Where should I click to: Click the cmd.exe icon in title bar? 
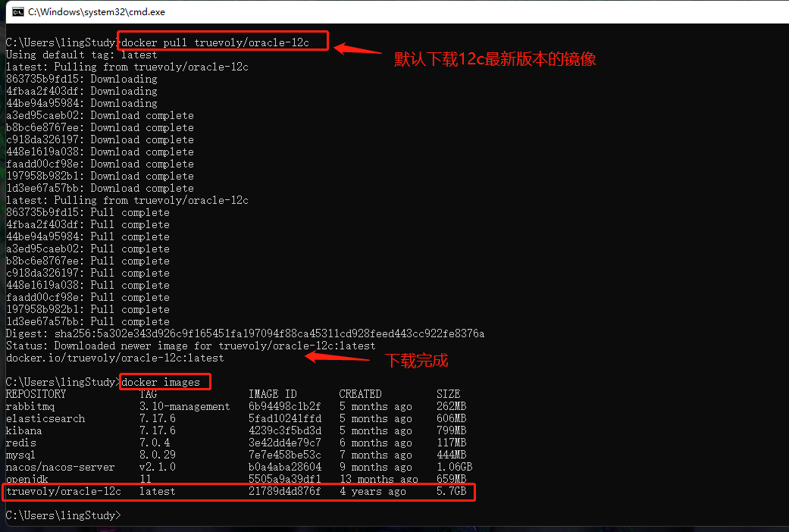click(x=17, y=11)
